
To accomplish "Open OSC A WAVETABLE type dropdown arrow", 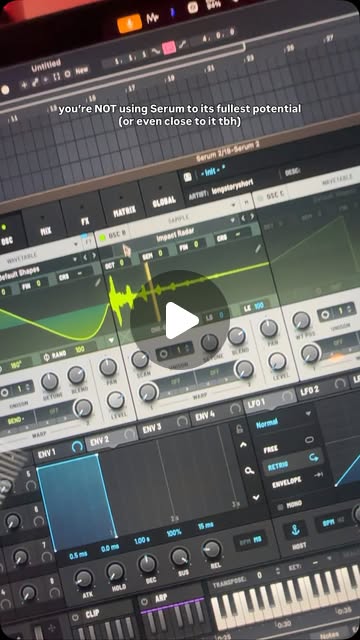I will [77, 244].
